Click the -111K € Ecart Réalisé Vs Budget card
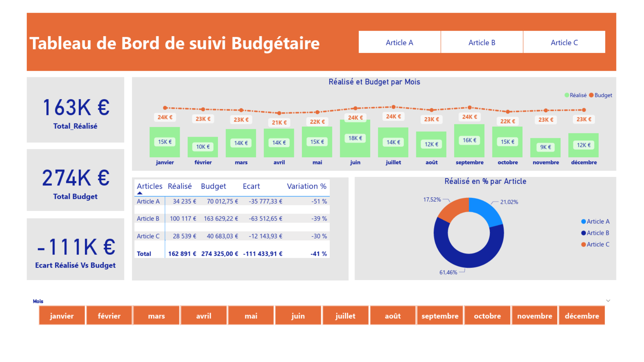 [x=75, y=249]
